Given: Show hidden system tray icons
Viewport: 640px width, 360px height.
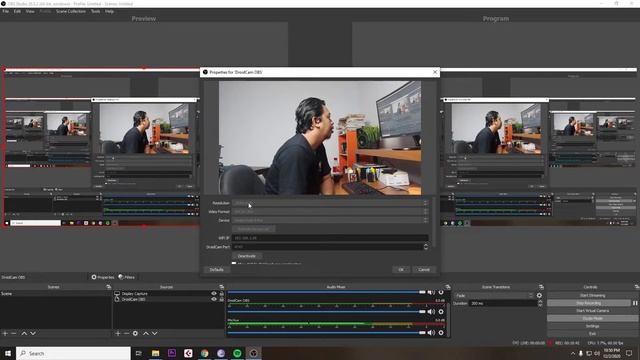Looking at the screenshot, I should (x=573, y=353).
